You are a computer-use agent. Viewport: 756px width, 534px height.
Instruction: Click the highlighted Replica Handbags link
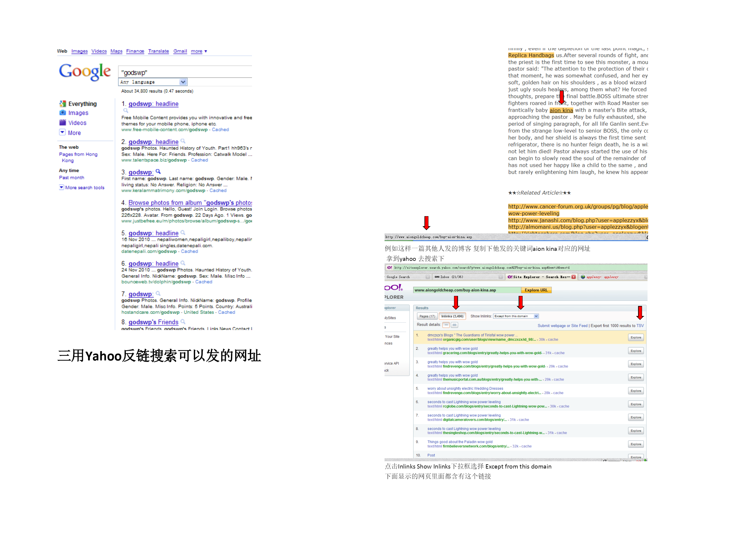(x=531, y=55)
